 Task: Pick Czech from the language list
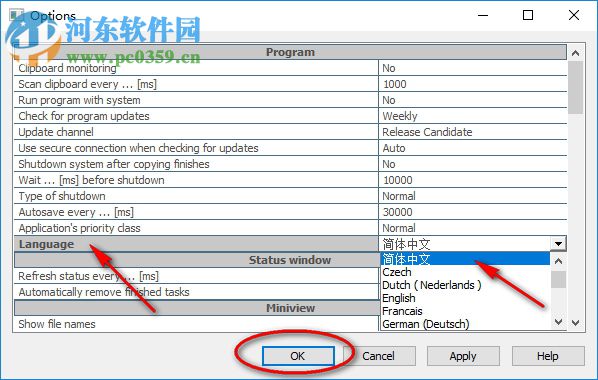(x=465, y=272)
